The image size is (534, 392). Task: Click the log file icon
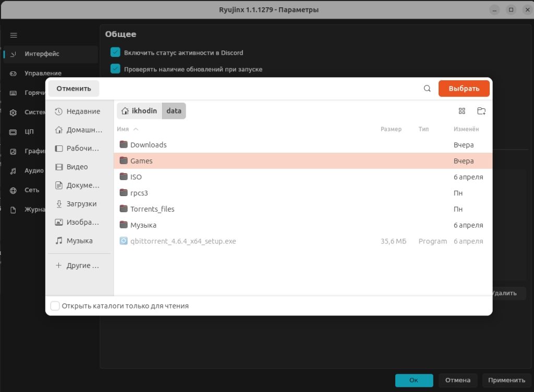(x=13, y=210)
